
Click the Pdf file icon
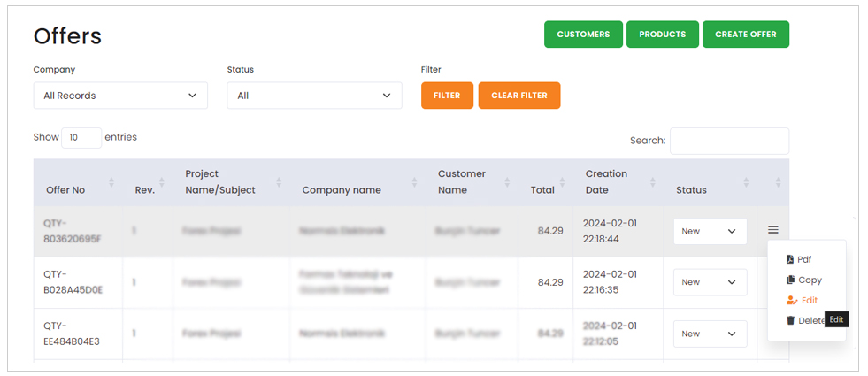790,260
